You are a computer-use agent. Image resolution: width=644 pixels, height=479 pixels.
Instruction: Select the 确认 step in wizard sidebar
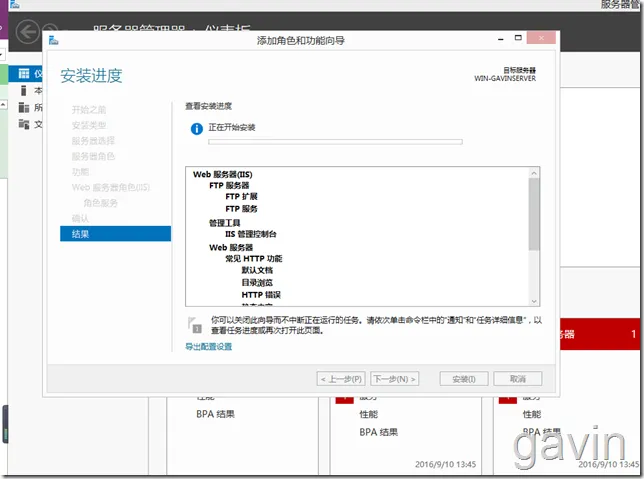(x=80, y=218)
